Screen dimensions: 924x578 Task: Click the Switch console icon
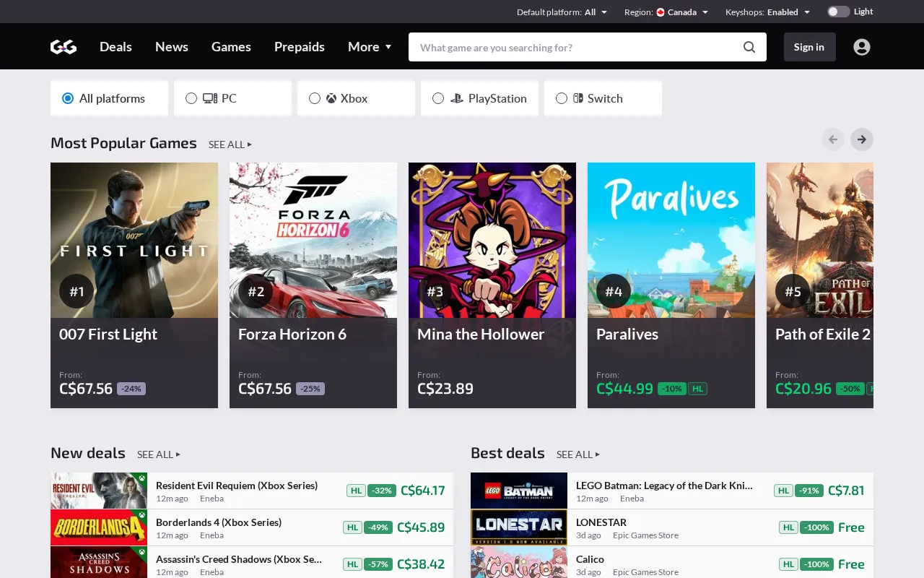(578, 98)
